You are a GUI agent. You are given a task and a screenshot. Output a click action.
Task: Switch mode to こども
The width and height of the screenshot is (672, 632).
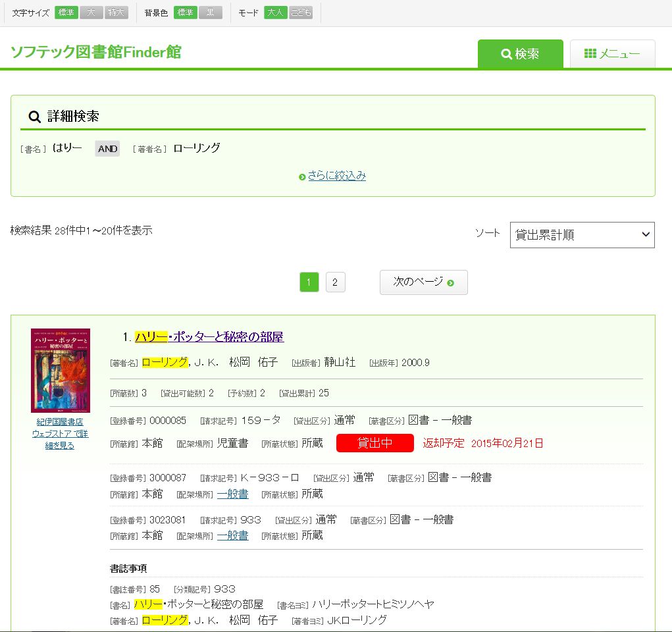[301, 13]
